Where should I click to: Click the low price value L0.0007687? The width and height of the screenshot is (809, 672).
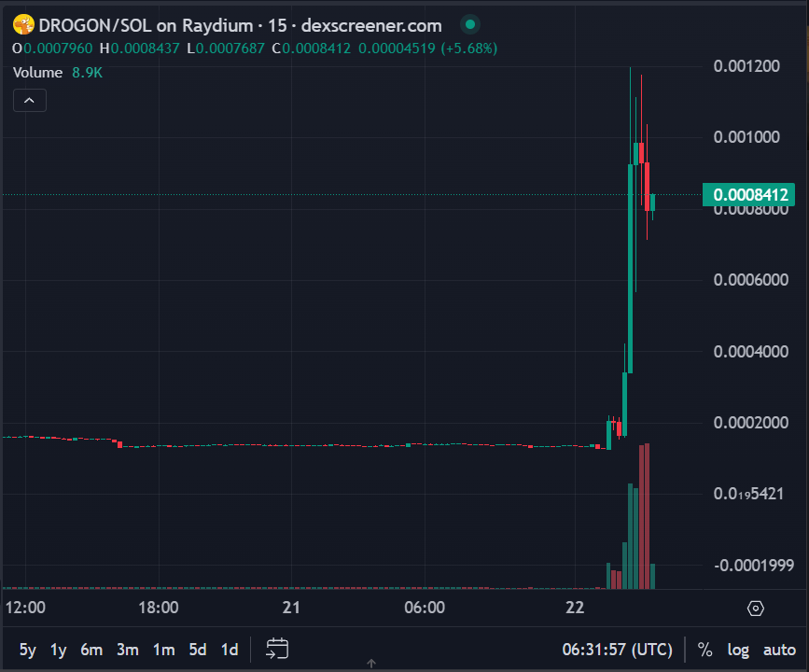pyautogui.click(x=226, y=49)
